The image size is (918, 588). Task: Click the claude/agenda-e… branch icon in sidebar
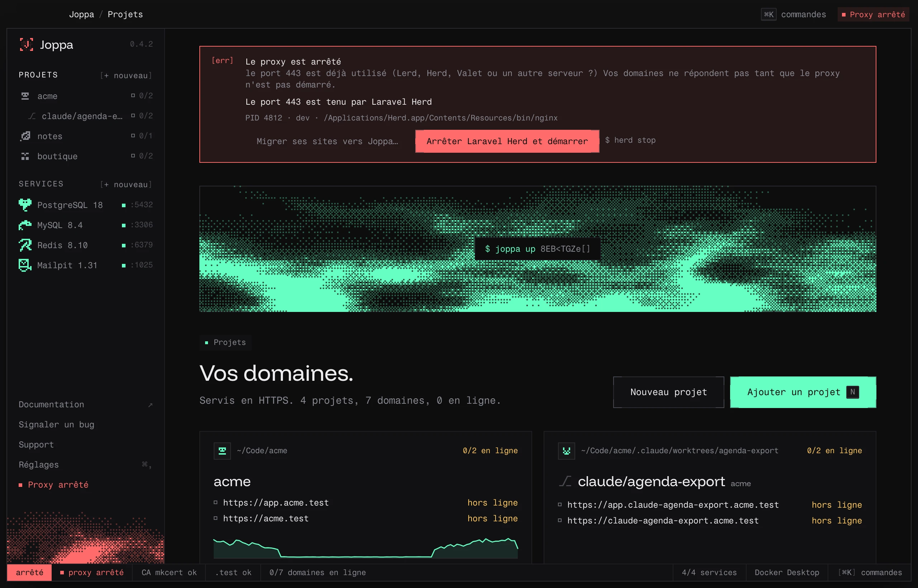click(x=32, y=116)
